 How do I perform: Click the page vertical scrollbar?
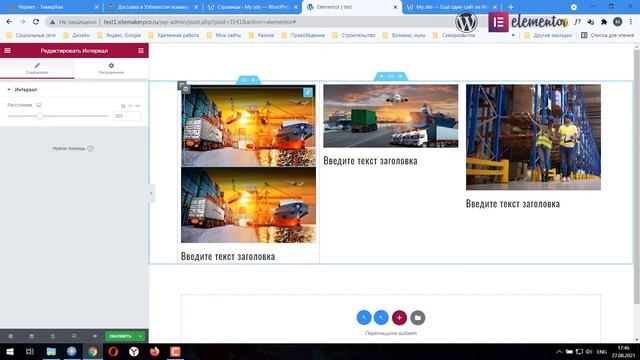click(x=637, y=176)
